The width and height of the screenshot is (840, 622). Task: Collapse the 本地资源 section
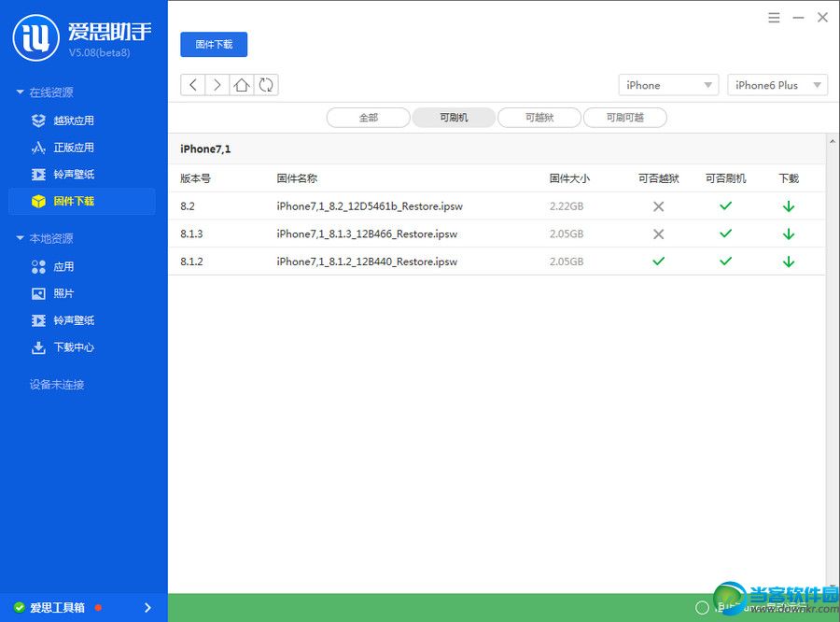(21, 237)
